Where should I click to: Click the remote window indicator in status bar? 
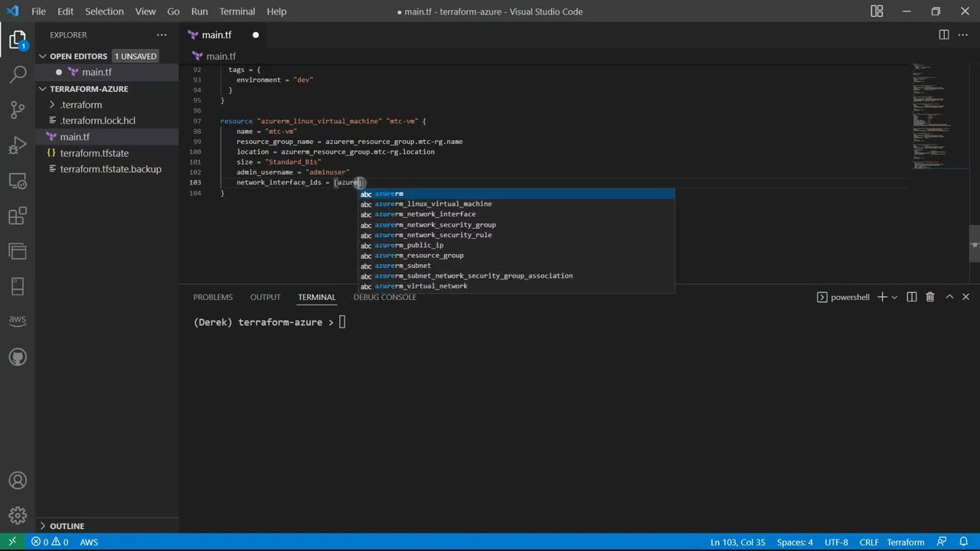(11, 542)
